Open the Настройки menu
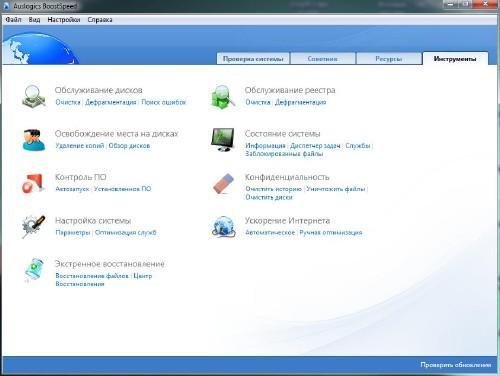The image size is (500, 376). [64, 20]
